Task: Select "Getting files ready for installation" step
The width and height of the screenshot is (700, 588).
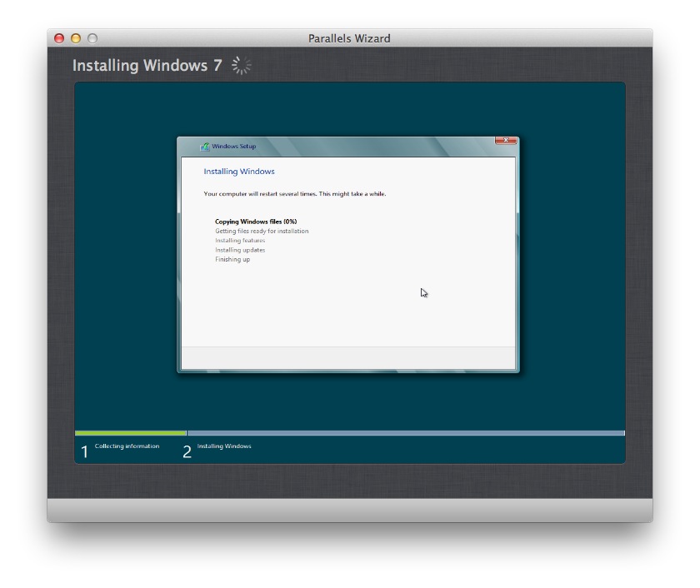Action: tap(262, 231)
